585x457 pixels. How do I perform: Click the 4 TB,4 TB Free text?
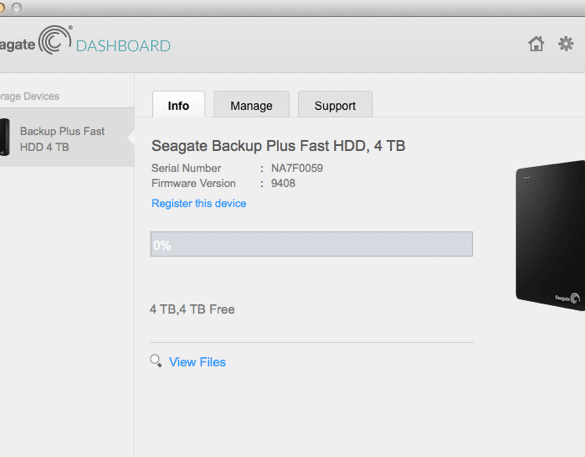point(192,309)
